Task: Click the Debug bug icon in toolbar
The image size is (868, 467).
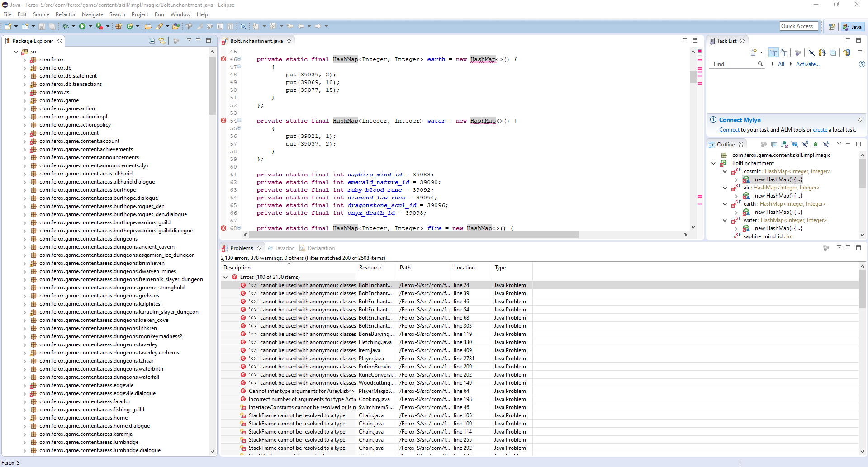Action: tap(66, 27)
